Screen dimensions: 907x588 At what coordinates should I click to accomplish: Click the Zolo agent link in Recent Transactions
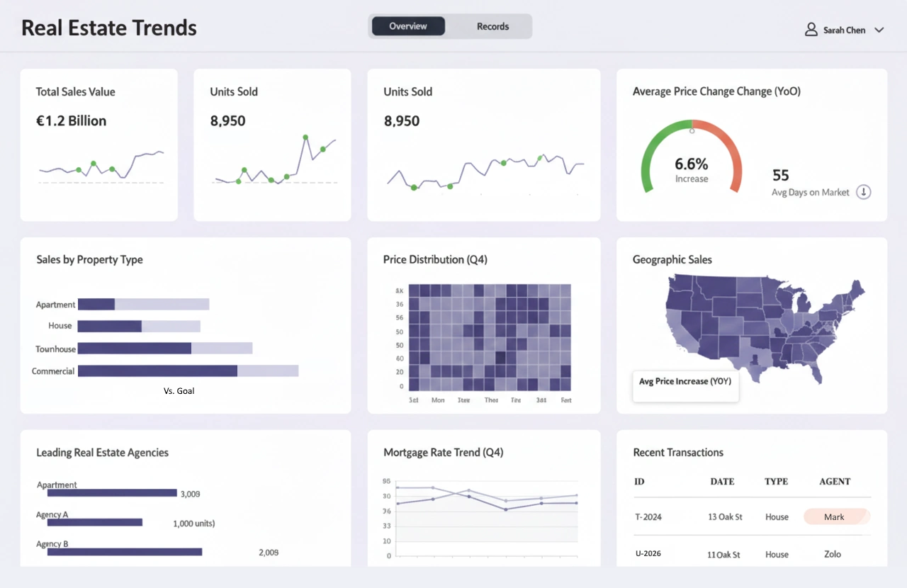pyautogui.click(x=832, y=554)
